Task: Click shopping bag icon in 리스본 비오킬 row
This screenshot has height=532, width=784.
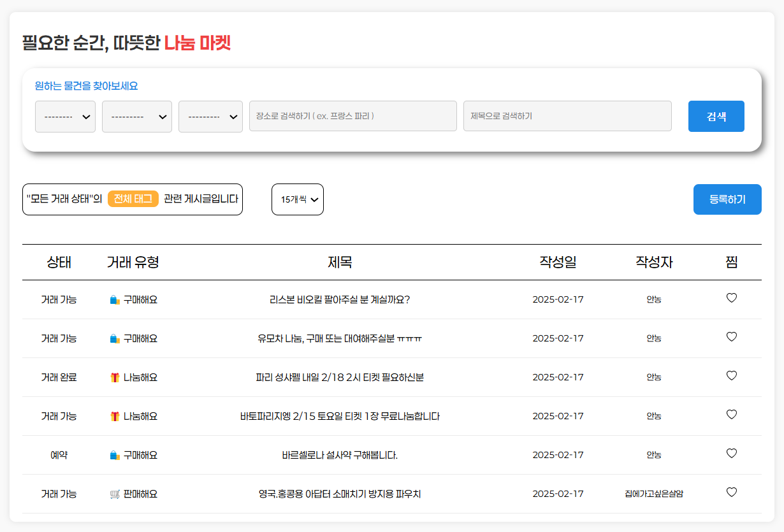Action: [115, 300]
